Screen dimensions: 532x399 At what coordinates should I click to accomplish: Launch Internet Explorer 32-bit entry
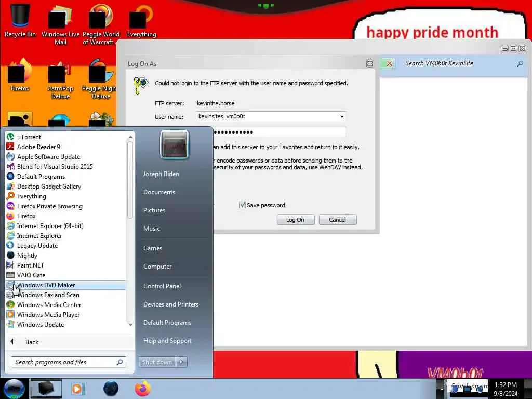tap(65, 235)
